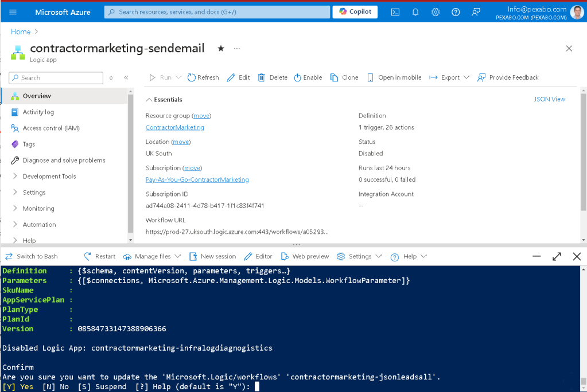Click the Run toolbar button

(x=160, y=77)
